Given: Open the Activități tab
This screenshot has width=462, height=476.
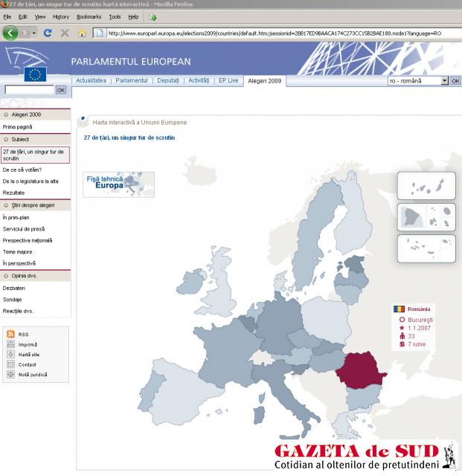Looking at the screenshot, I should 199,80.
